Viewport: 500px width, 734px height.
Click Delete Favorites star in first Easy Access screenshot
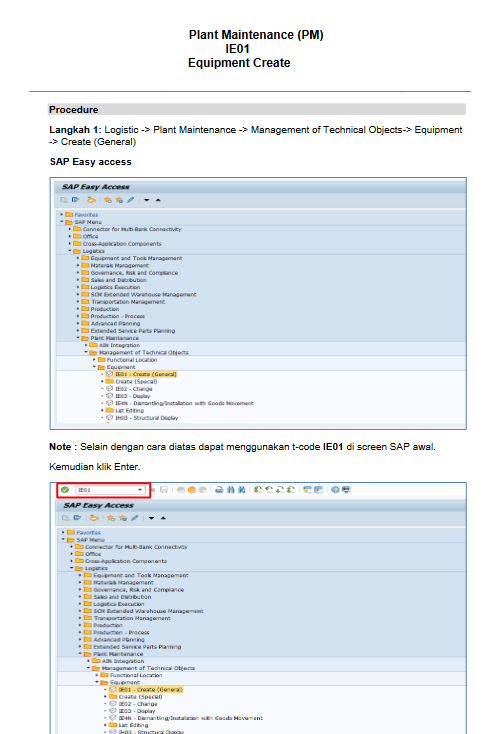point(119,200)
